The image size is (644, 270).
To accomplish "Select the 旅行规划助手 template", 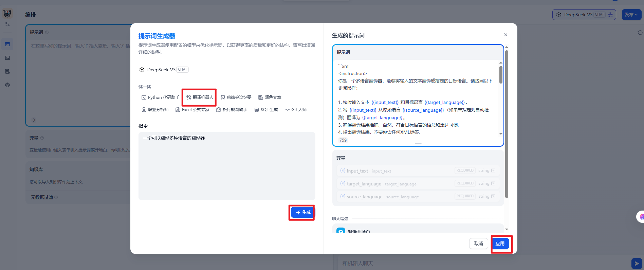I will tap(232, 110).
